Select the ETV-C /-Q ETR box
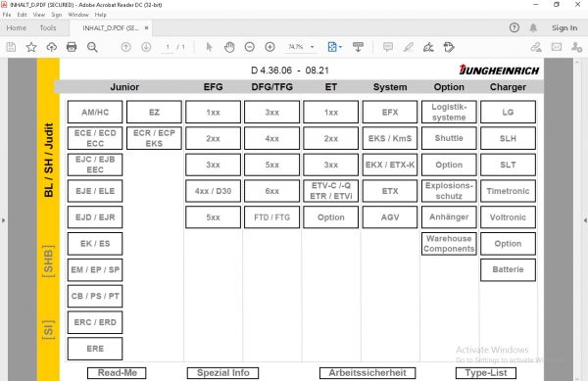This screenshot has width=588, height=381. (x=331, y=191)
